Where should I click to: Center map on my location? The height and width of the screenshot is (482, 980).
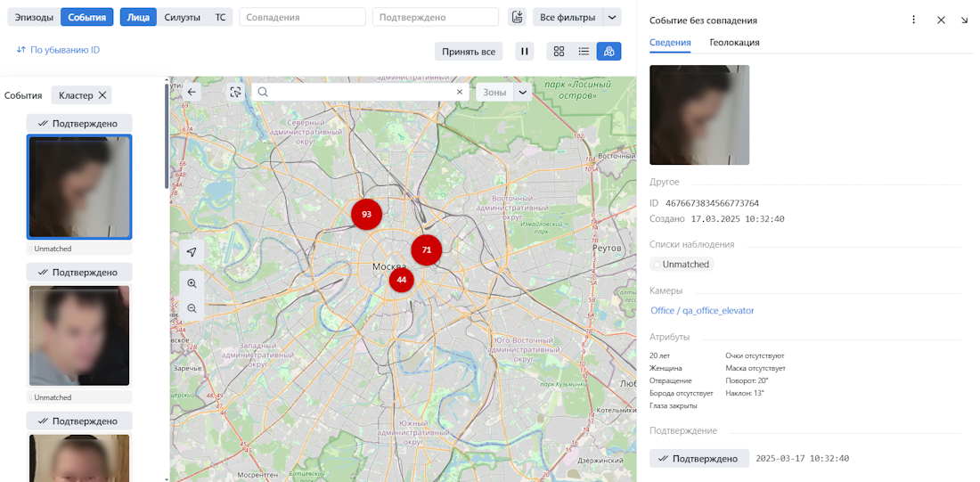[x=192, y=253]
